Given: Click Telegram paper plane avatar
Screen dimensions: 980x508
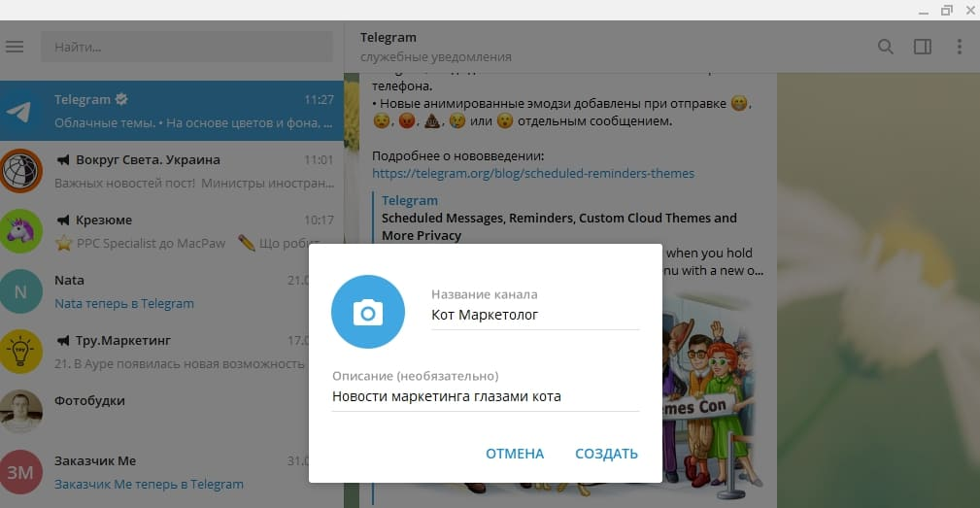Looking at the screenshot, I should point(20,112).
